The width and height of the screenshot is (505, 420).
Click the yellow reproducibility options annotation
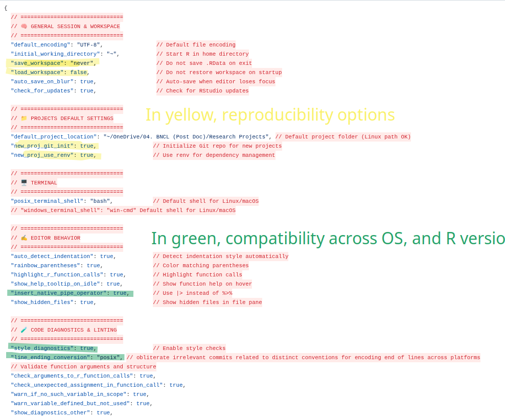coord(270,114)
